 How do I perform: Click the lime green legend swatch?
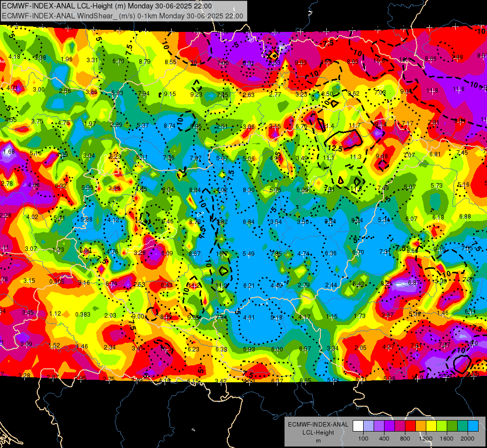coord(442,426)
